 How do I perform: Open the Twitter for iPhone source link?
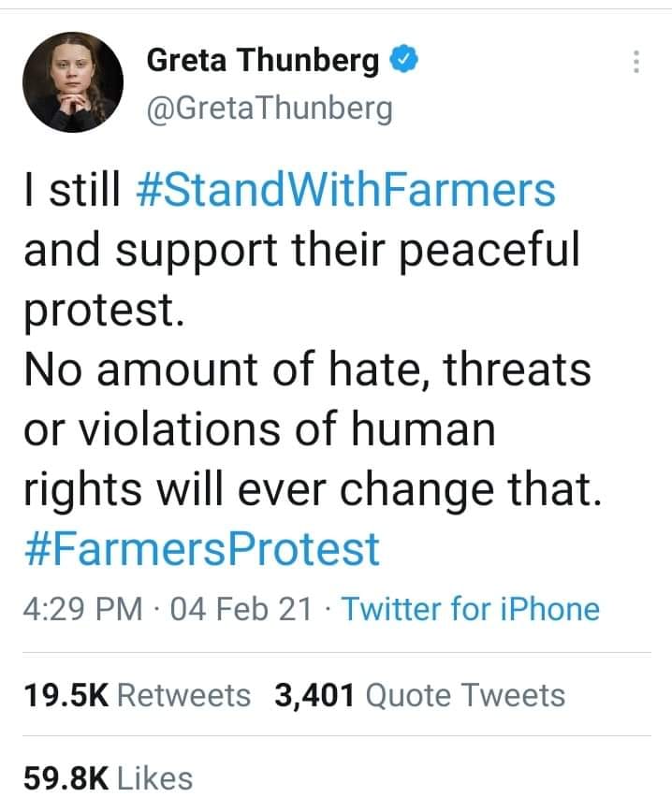coord(470,609)
